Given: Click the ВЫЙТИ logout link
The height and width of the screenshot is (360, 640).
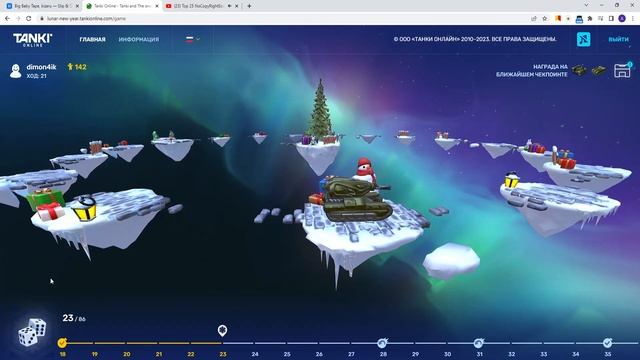Looking at the screenshot, I should pyautogui.click(x=618, y=40).
